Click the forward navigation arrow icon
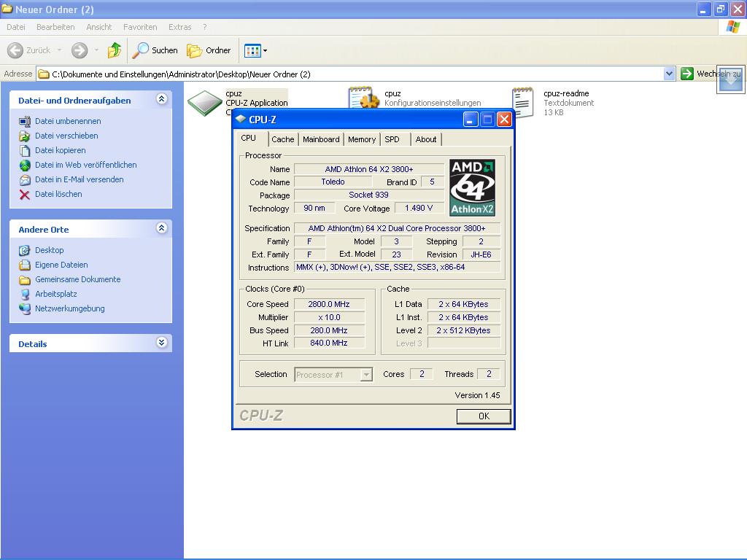The width and height of the screenshot is (747, 560). (x=80, y=50)
